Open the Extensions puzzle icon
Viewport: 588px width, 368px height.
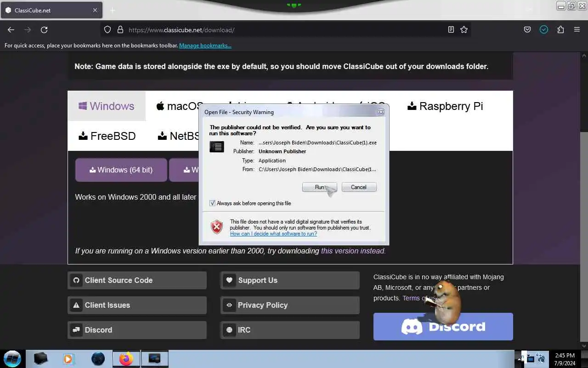click(x=560, y=30)
